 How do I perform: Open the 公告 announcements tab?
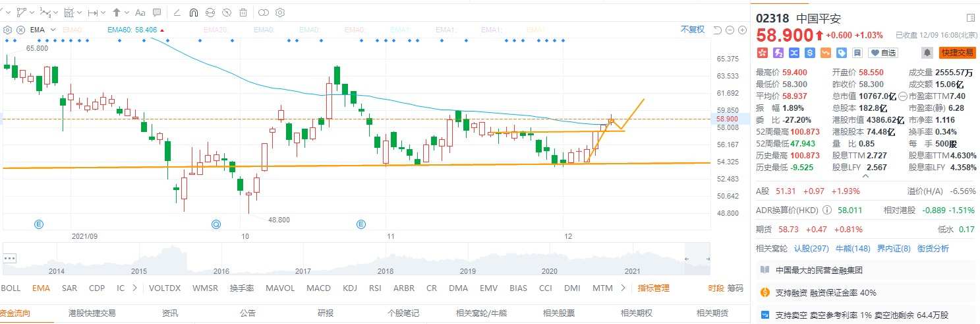(248, 313)
